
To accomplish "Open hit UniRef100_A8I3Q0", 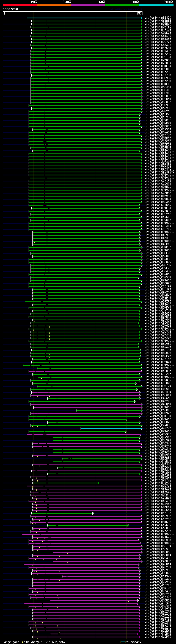I will (158, 18).
